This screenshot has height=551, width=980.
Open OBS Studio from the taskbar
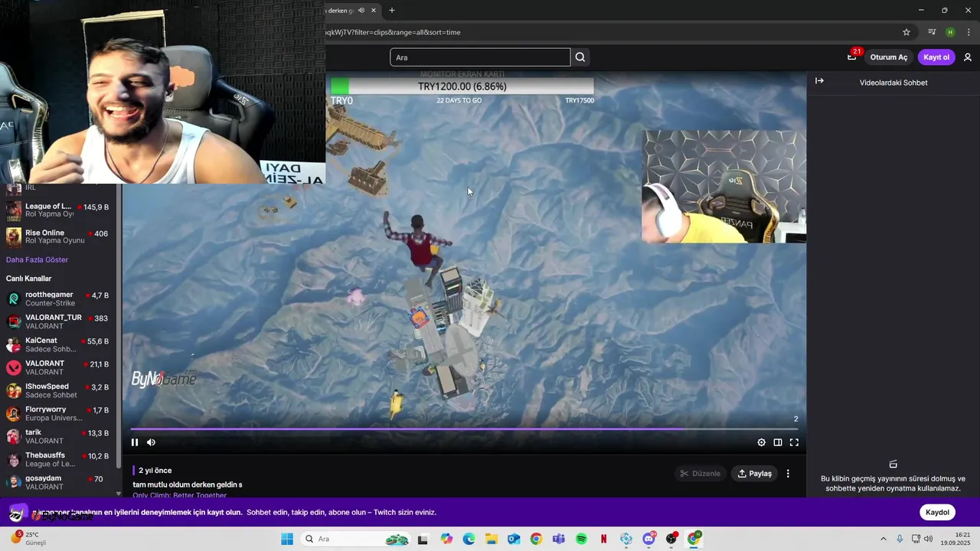[671, 539]
